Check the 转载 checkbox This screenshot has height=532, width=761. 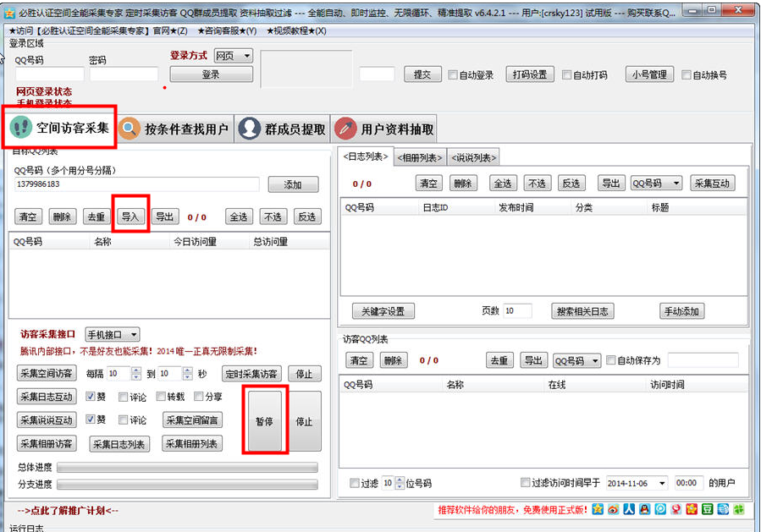161,396
